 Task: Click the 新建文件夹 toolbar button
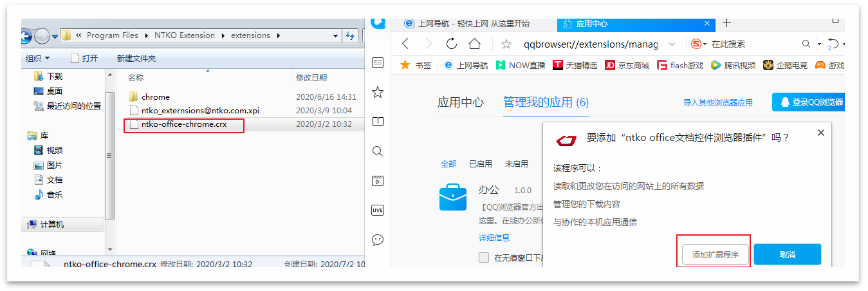pyautogui.click(x=136, y=58)
